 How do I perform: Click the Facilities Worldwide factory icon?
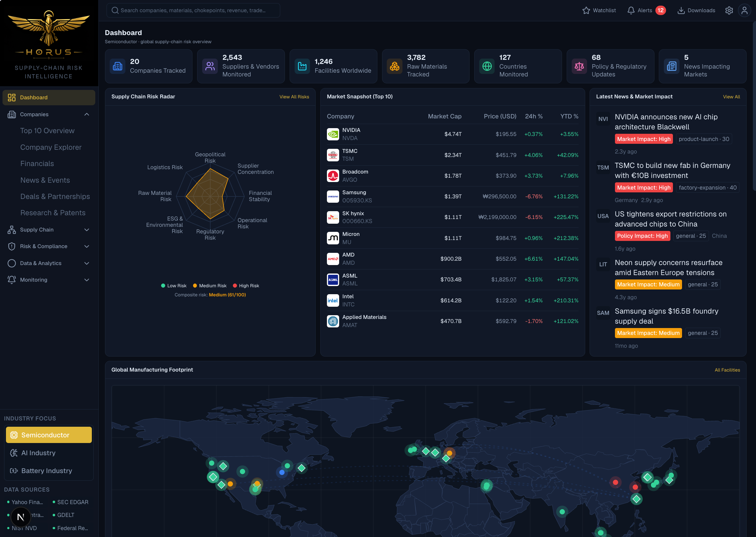pos(302,66)
